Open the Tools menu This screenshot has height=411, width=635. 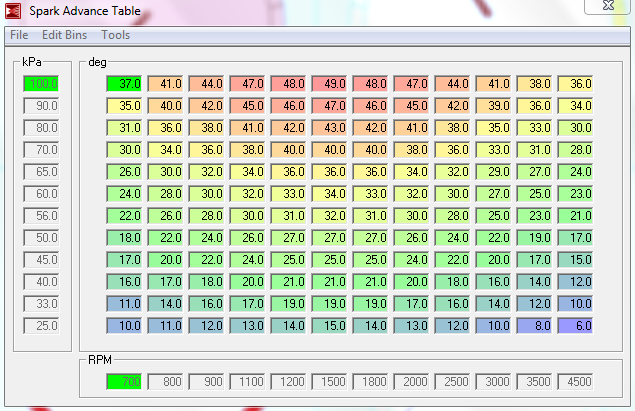coord(115,35)
